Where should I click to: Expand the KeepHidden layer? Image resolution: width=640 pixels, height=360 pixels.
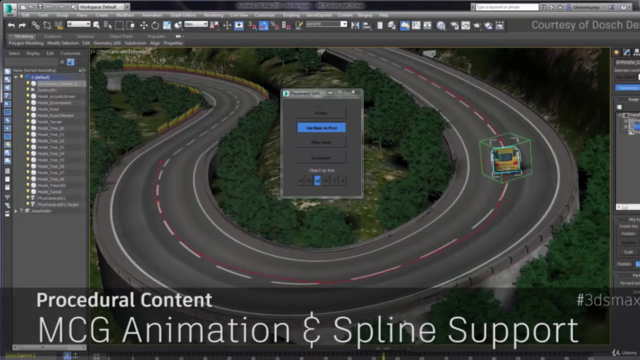16,211
